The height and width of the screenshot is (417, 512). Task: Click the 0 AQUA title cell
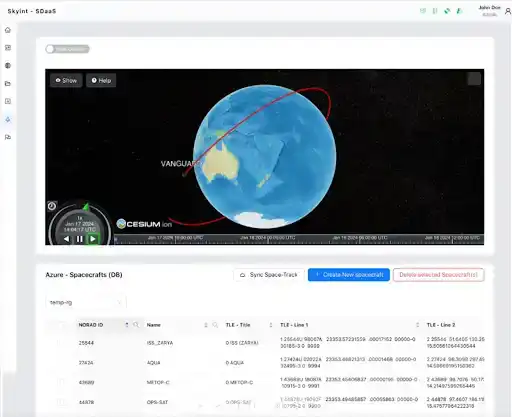pos(235,363)
